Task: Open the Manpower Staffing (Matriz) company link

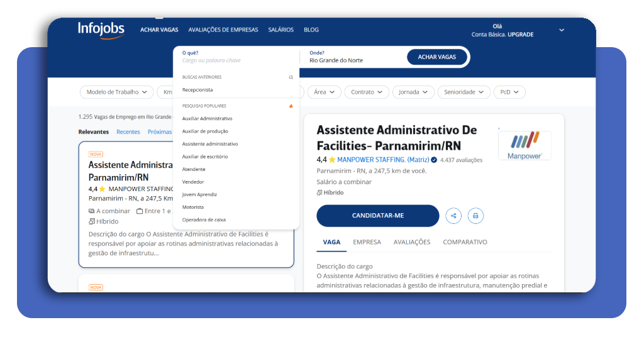Action: [383, 160]
